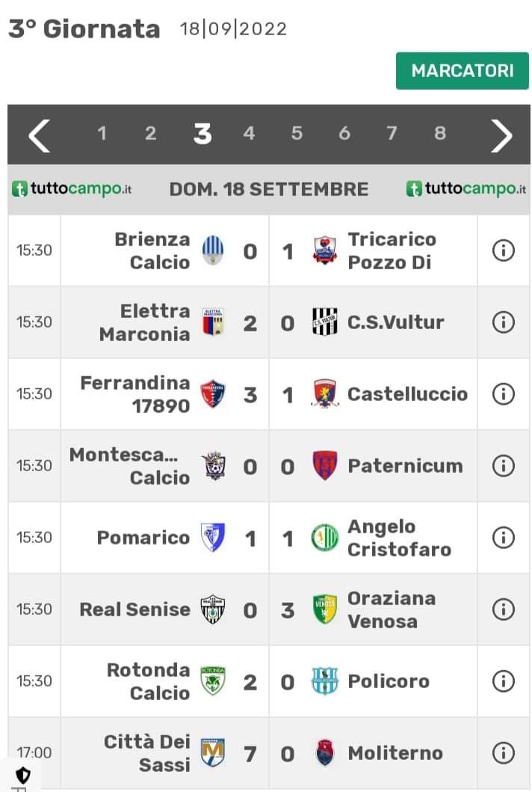
Task: Switch to matchday 4 tab
Action: (x=249, y=133)
